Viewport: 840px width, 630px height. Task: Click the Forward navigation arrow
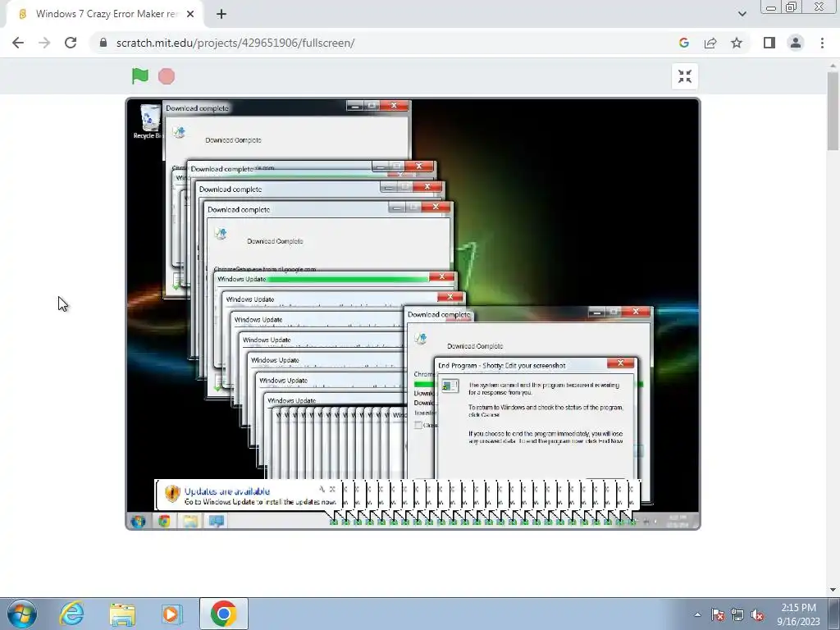(x=44, y=43)
